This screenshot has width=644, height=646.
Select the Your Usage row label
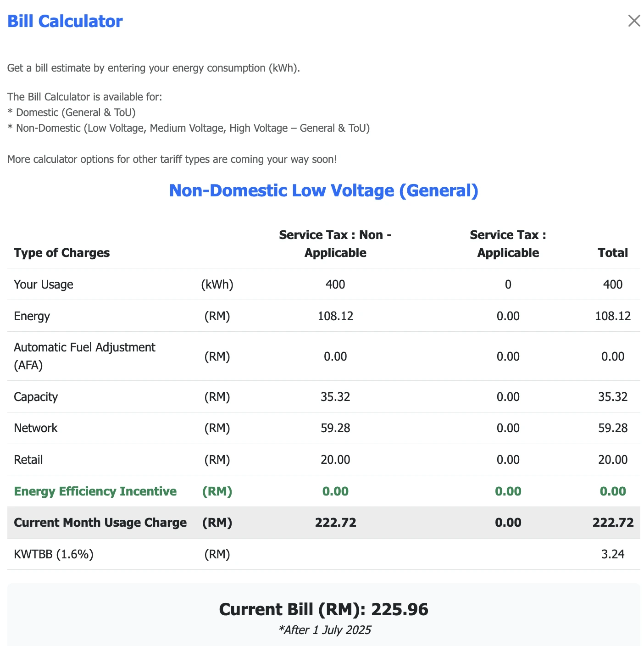(44, 284)
